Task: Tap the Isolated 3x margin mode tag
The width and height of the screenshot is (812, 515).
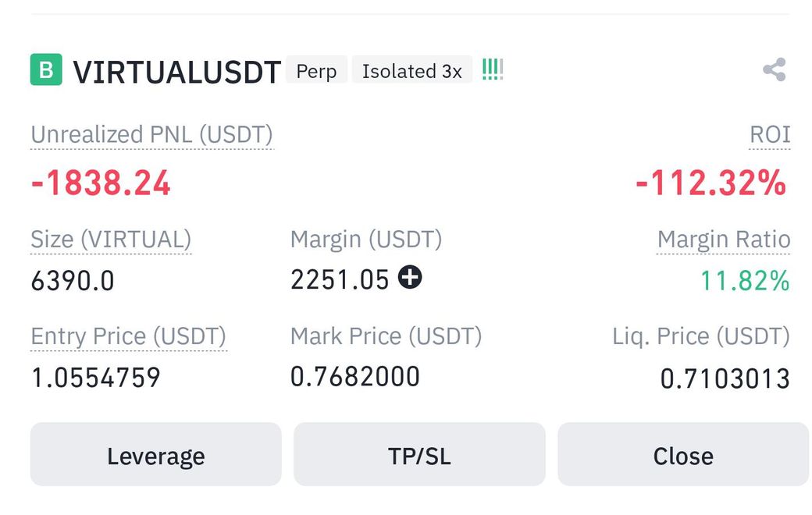Action: (411, 71)
